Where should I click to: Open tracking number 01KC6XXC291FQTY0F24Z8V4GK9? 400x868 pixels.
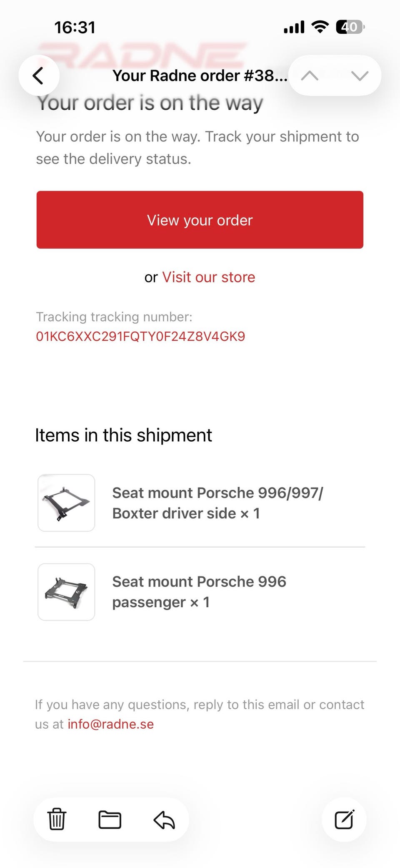(x=140, y=337)
